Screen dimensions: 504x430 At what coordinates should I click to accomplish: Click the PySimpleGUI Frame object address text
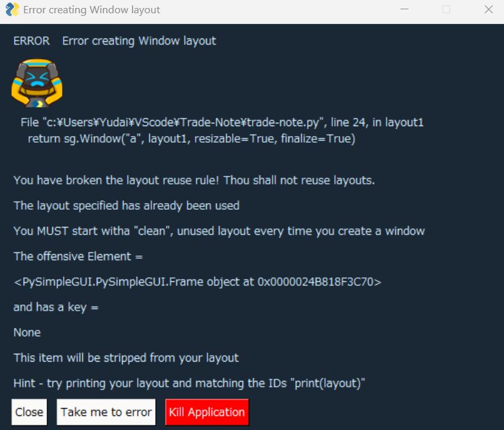198,282
